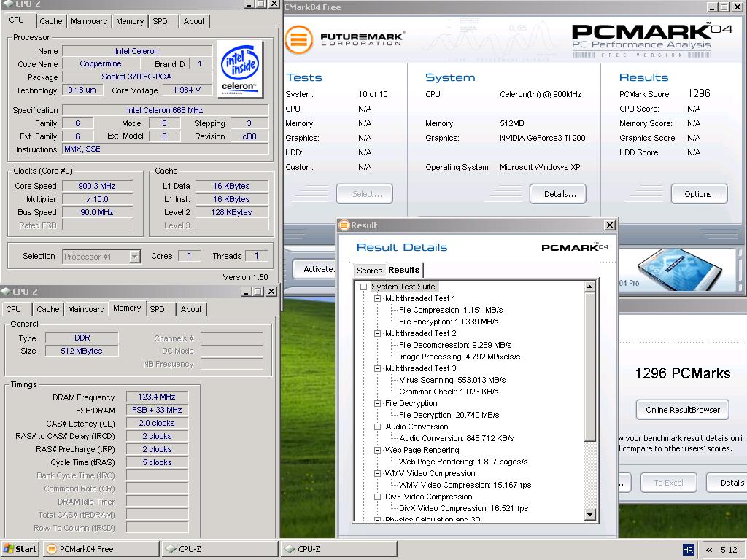Click the Activate button
747x560 pixels.
[x=315, y=269]
